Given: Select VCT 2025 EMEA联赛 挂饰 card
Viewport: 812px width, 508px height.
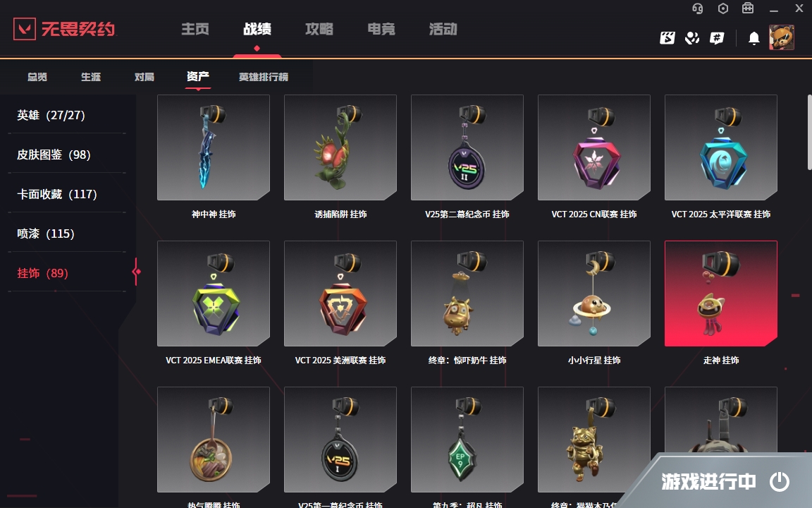Looking at the screenshot, I should (214, 294).
